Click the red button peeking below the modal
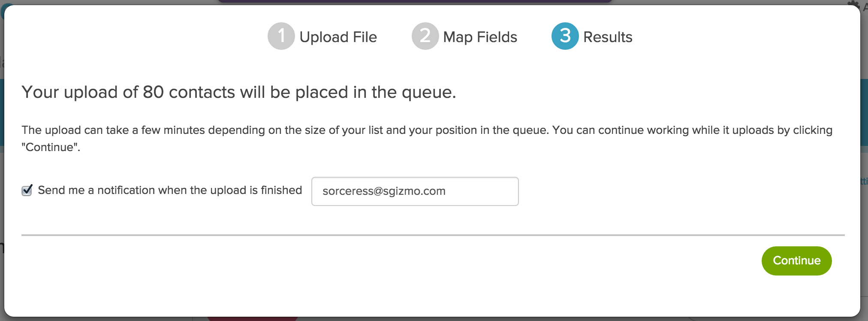This screenshot has width=868, height=321. click(252, 319)
